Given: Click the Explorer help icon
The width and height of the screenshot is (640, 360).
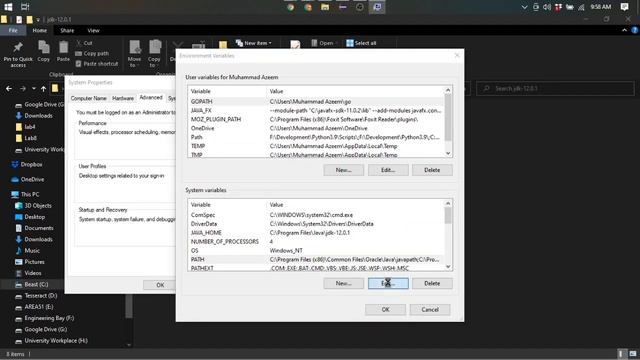Looking at the screenshot, I should 635,30.
